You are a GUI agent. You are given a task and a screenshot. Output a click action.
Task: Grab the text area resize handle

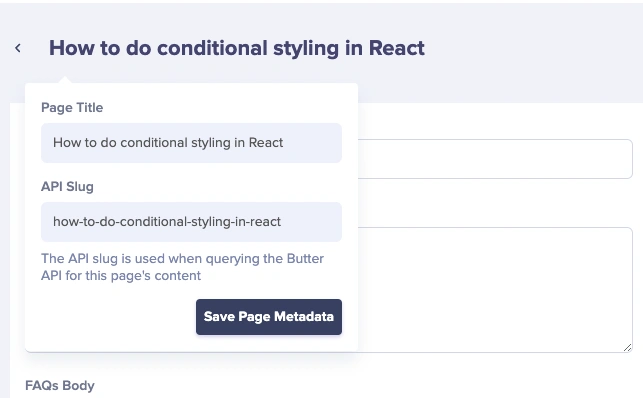coord(627,348)
